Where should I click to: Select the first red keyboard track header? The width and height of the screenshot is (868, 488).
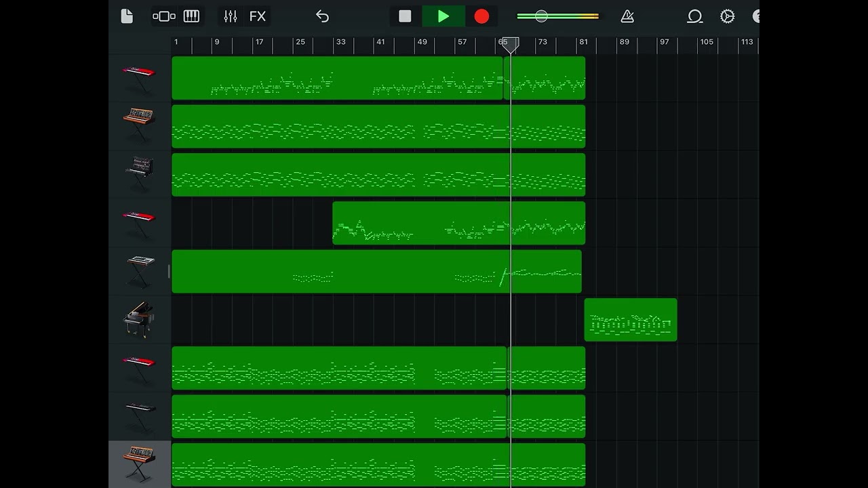[139, 78]
